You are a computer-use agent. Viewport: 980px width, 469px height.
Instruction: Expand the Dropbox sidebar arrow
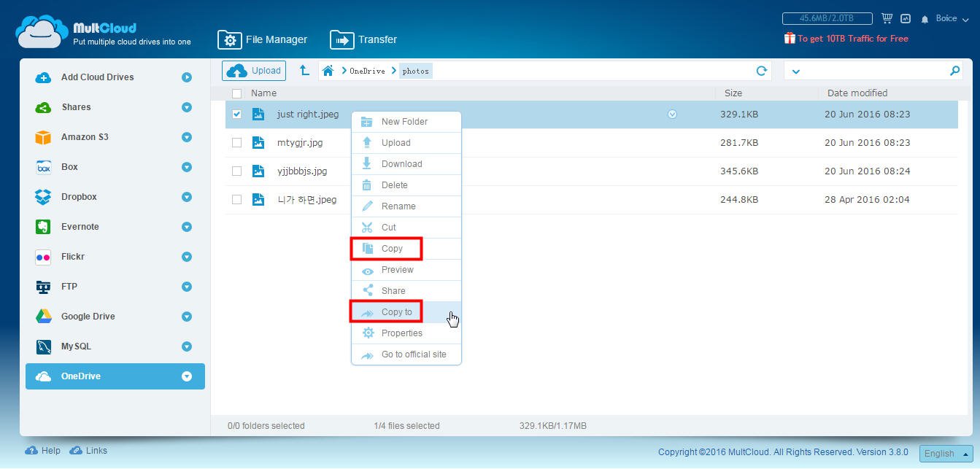[187, 197]
